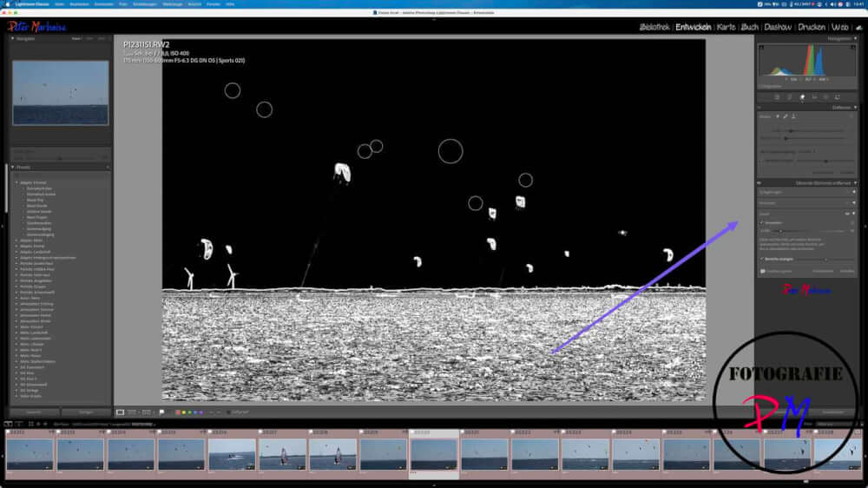Collapse the Navigator panel
Viewport: 868px width, 488px height.
(x=13, y=38)
